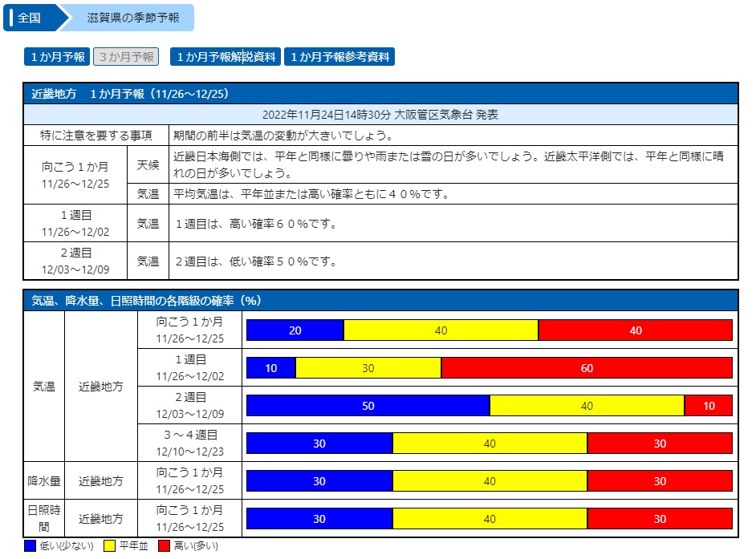The image size is (756, 559).
Task: Click blue 50 segment in 2週目 bar
Action: (x=368, y=406)
